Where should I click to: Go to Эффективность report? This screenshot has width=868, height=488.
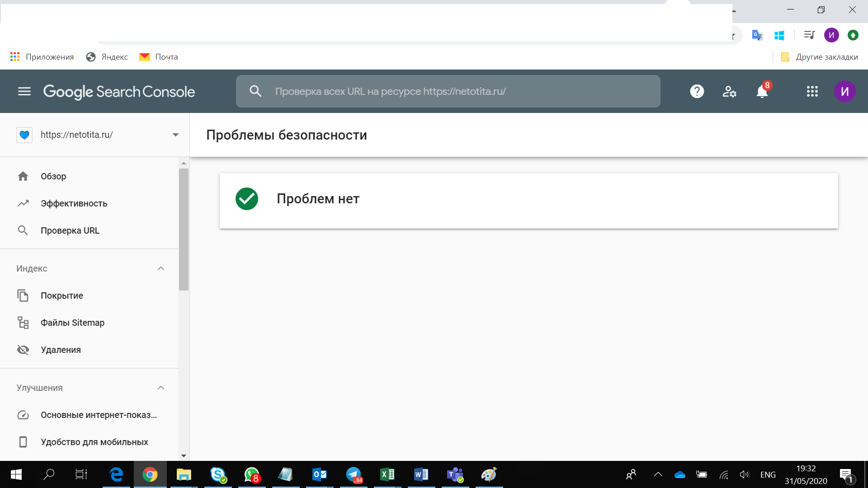(x=74, y=203)
